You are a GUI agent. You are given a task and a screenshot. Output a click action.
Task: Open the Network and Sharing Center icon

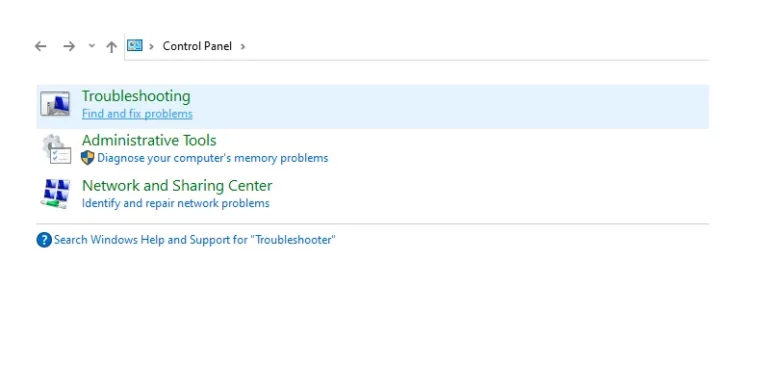point(55,193)
